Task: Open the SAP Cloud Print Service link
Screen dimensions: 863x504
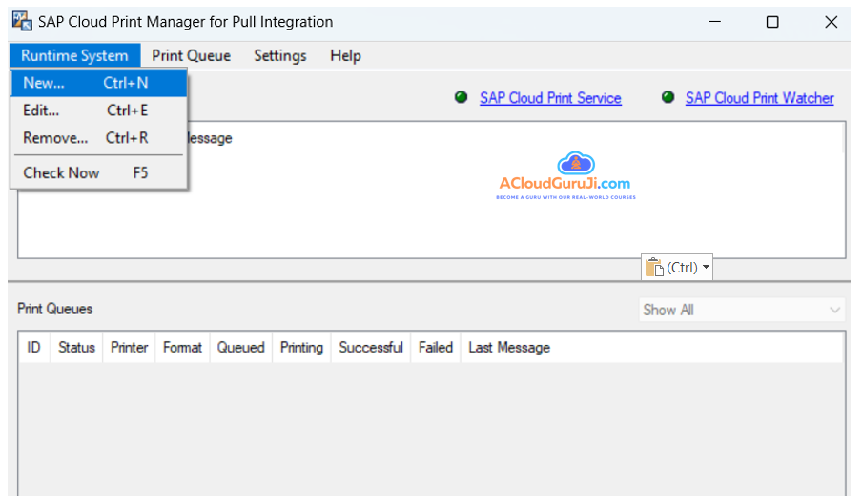Action: click(550, 98)
